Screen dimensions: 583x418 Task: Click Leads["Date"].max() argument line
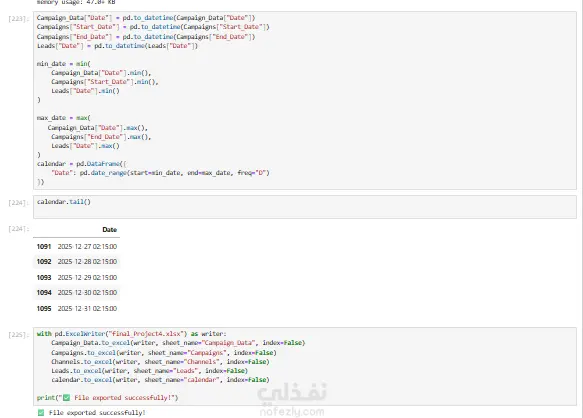[86, 146]
